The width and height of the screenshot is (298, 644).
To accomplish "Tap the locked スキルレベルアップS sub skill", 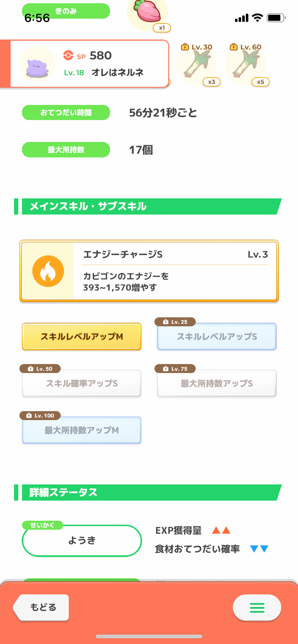I will (x=217, y=336).
